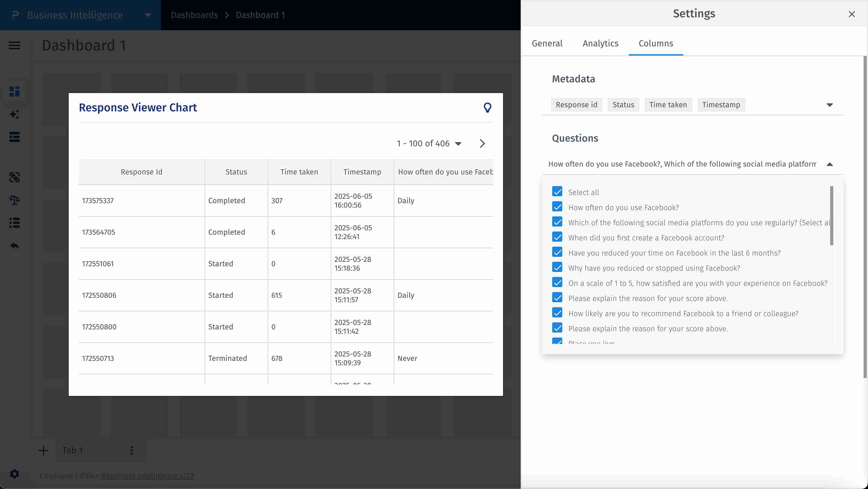Open the dashboard grid icon in sidebar
The width and height of the screenshot is (868, 489).
click(x=14, y=91)
